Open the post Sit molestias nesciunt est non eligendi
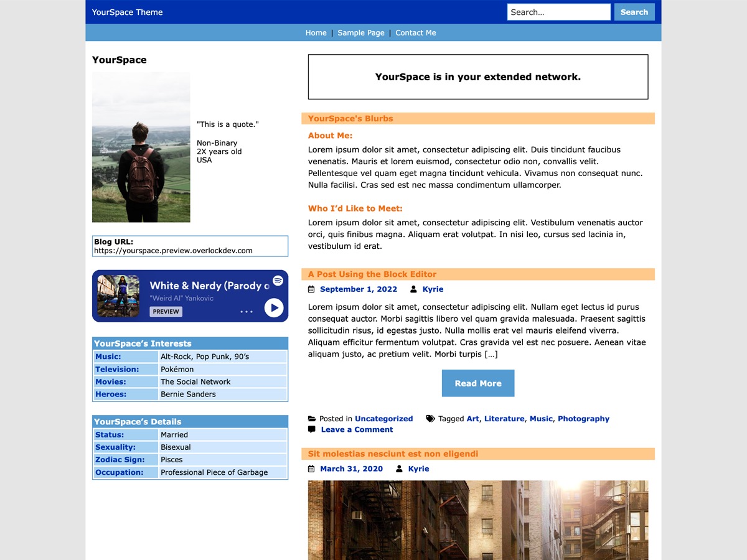 click(393, 454)
